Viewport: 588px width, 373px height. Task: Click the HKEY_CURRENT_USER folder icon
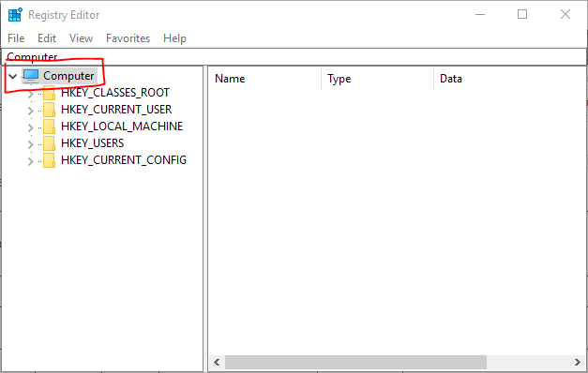(x=49, y=110)
